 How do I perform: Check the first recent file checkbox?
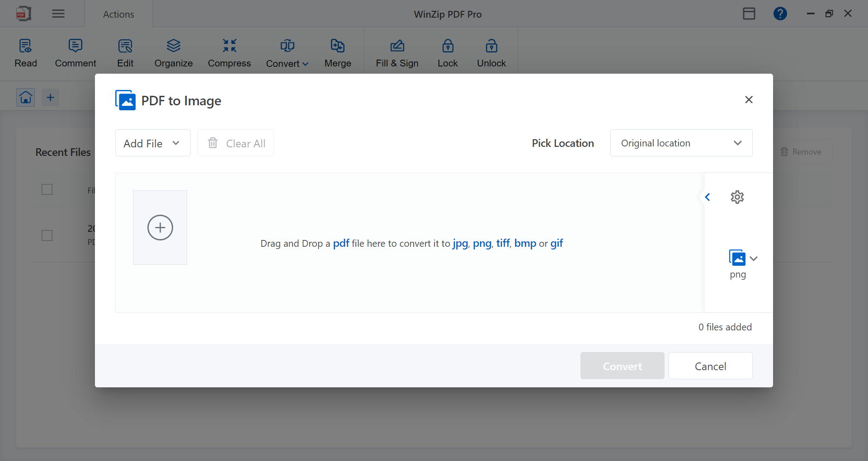tap(47, 189)
